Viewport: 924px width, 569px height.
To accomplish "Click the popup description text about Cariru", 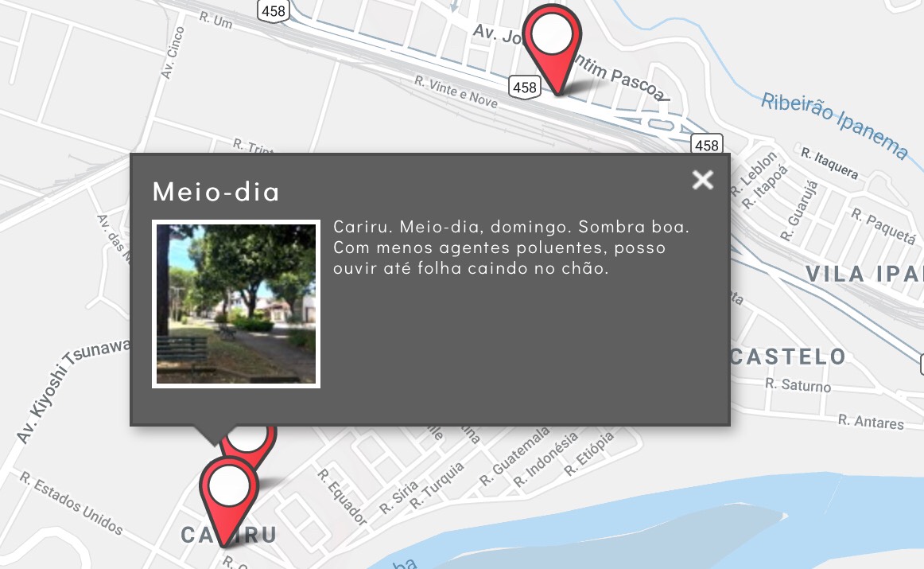I will (x=511, y=247).
